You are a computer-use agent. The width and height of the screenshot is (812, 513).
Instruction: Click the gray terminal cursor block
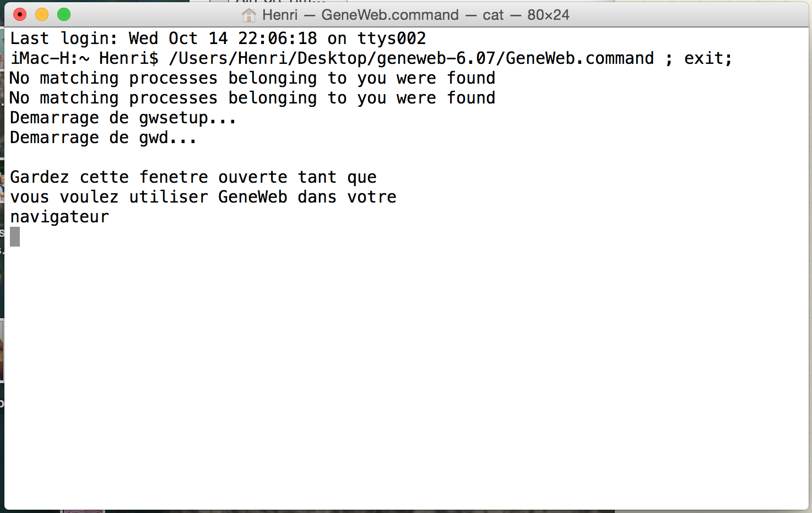tap(15, 237)
